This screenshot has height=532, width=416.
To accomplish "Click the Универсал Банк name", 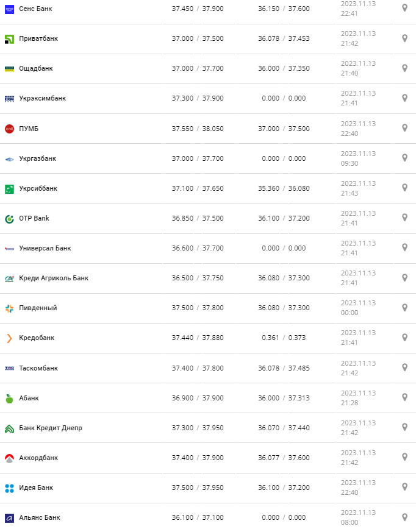I will (45, 248).
